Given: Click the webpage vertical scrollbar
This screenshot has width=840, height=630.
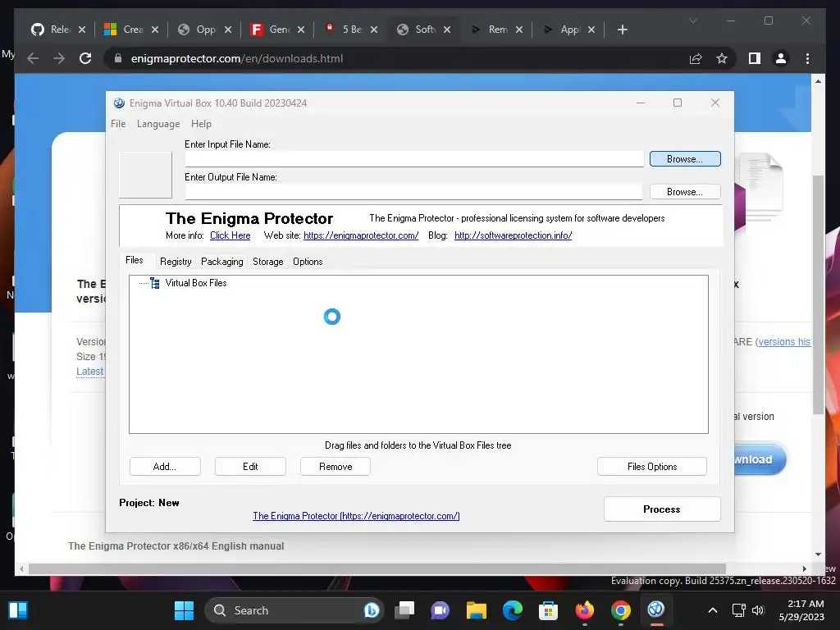Looking at the screenshot, I should (x=818, y=294).
